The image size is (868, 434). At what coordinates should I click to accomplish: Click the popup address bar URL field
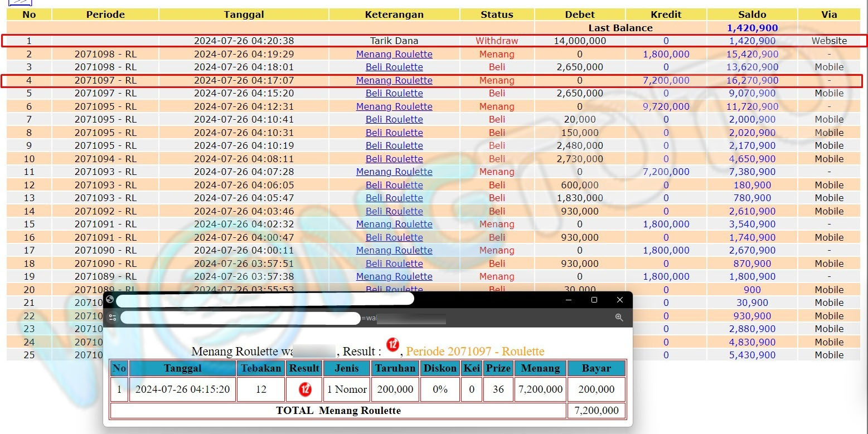pyautogui.click(x=240, y=318)
